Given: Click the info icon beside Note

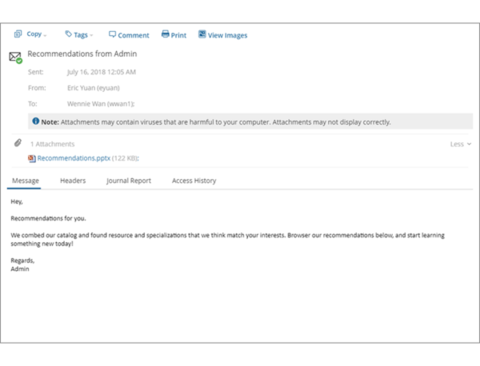Looking at the screenshot, I should (x=36, y=121).
